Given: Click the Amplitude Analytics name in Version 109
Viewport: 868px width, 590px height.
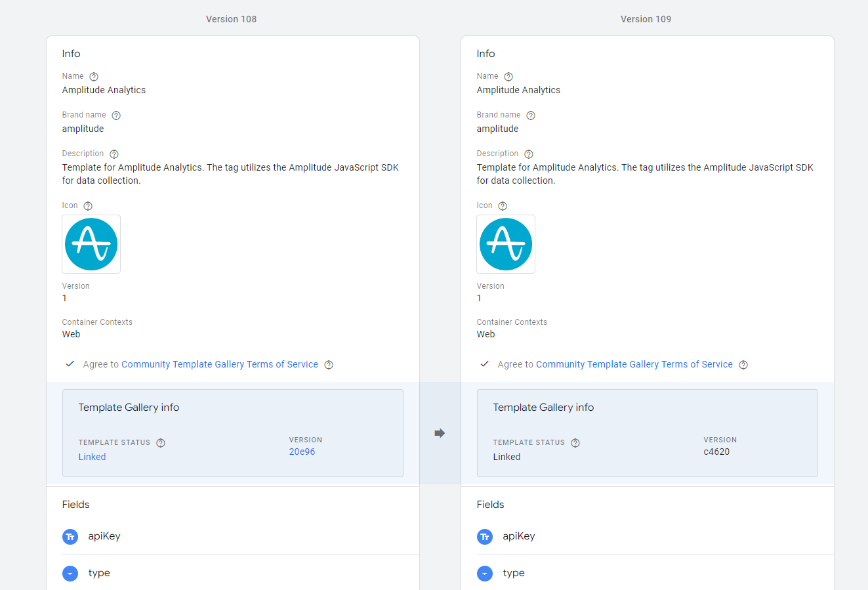Looking at the screenshot, I should pos(518,90).
